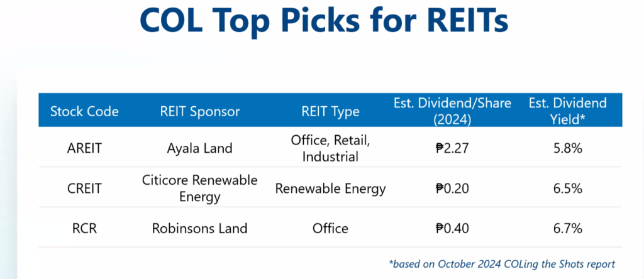Click the Citicore Renewable Energy sponsor cell
644x279 pixels.
coord(200,189)
